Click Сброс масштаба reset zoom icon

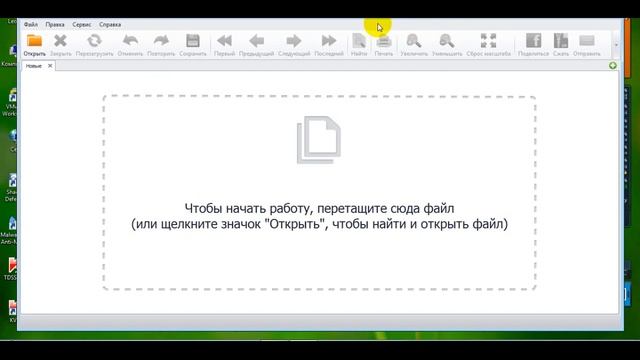488,41
